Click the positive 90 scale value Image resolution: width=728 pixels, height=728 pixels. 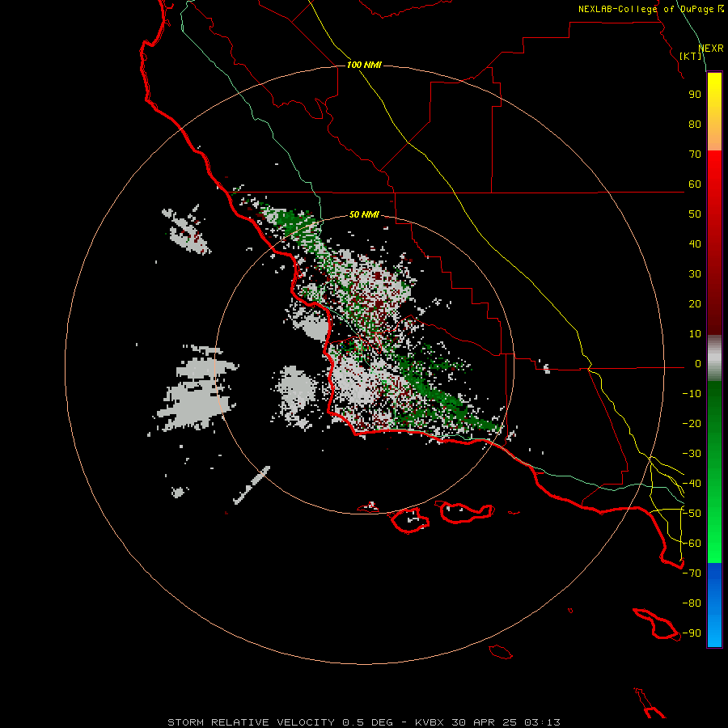pos(695,95)
